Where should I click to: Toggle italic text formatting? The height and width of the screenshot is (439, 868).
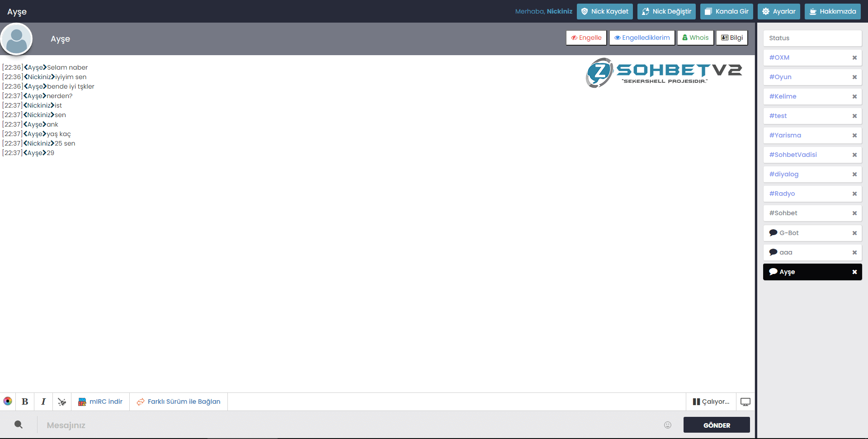point(43,401)
